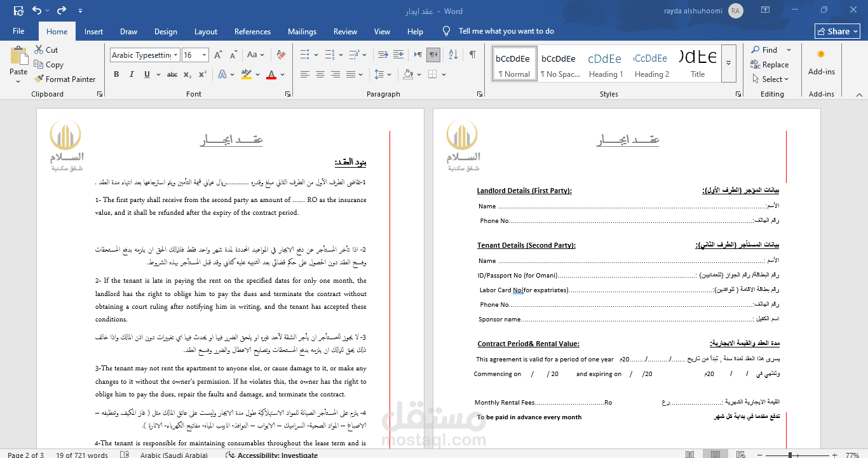Clear all formatting eraser icon
868x458 pixels.
pyautogui.click(x=281, y=55)
